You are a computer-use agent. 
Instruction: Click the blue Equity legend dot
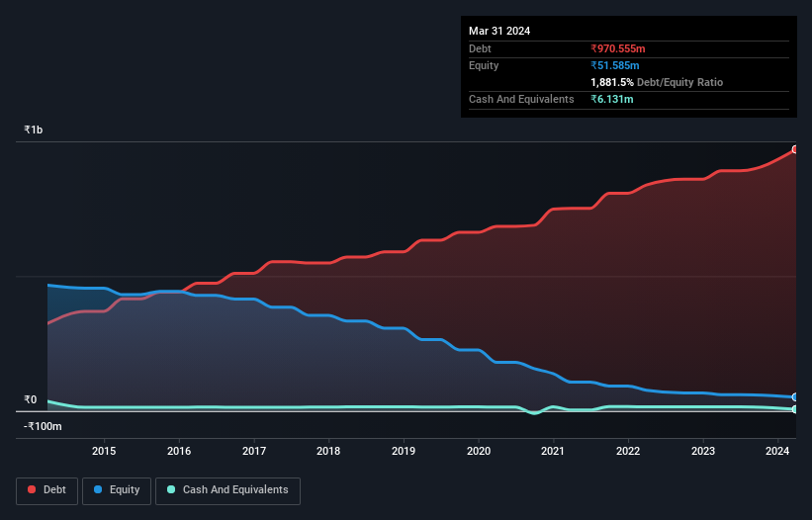[98, 489]
